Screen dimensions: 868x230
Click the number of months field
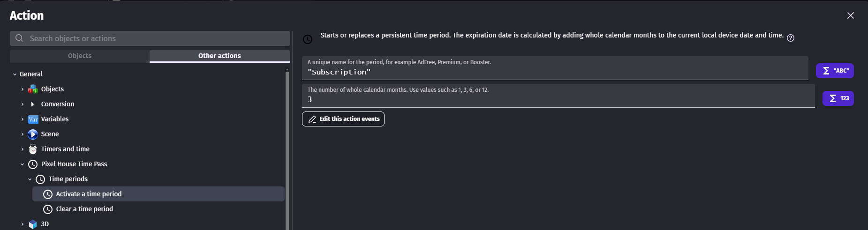[x=558, y=96]
